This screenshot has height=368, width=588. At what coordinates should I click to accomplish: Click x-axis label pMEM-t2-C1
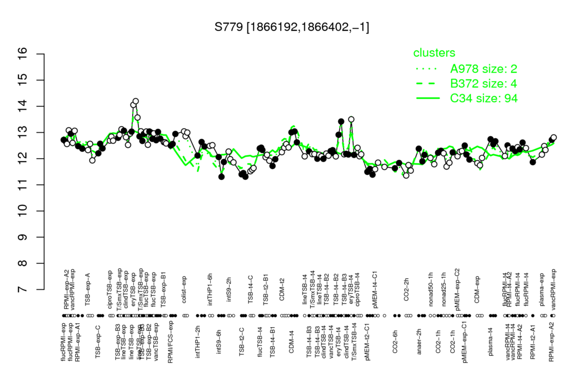pyautogui.click(x=367, y=342)
